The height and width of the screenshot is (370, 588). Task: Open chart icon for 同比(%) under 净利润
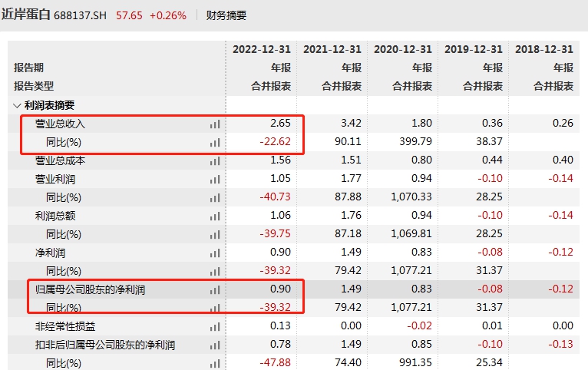pyautogui.click(x=215, y=272)
